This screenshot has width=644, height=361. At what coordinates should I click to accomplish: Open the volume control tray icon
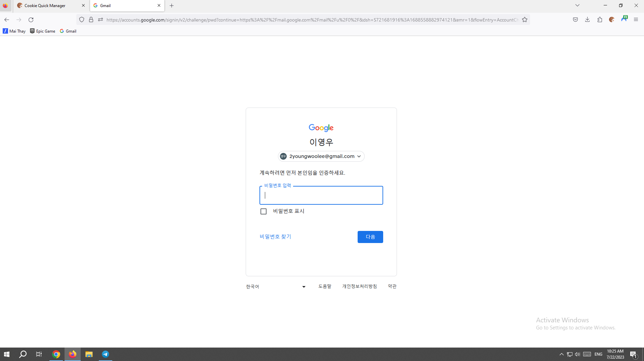click(x=577, y=354)
